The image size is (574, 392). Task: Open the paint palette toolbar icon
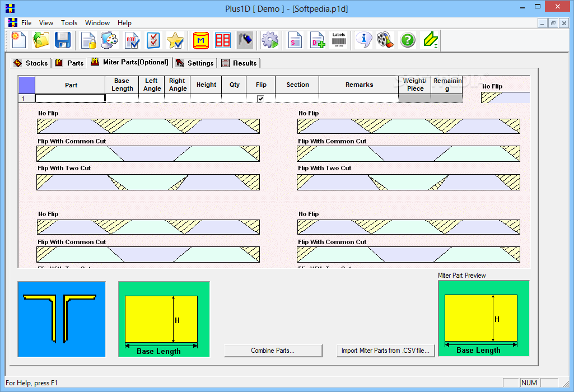pyautogui.click(x=110, y=40)
